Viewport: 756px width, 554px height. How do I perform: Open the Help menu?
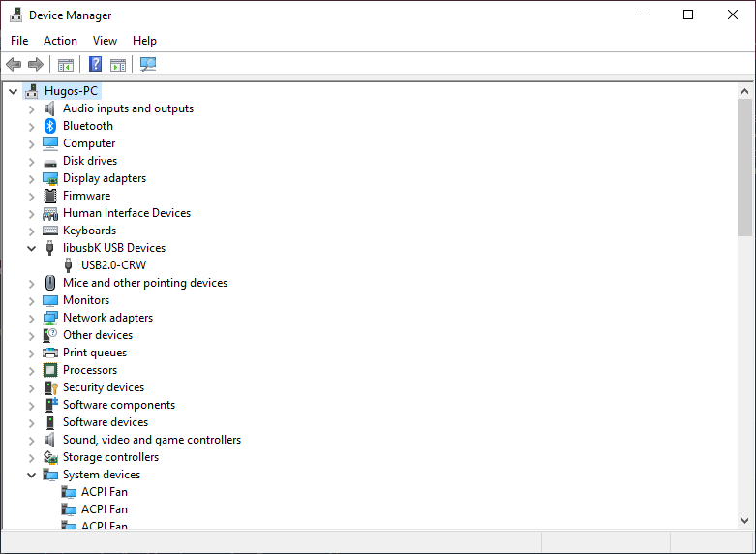(x=144, y=41)
